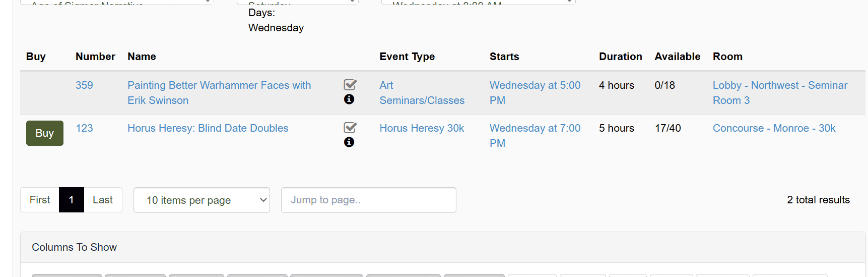Image resolution: width=868 pixels, height=277 pixels.
Task: Buy ticket for Horus Heresy: Blind Date Doubles
Action: (x=45, y=133)
